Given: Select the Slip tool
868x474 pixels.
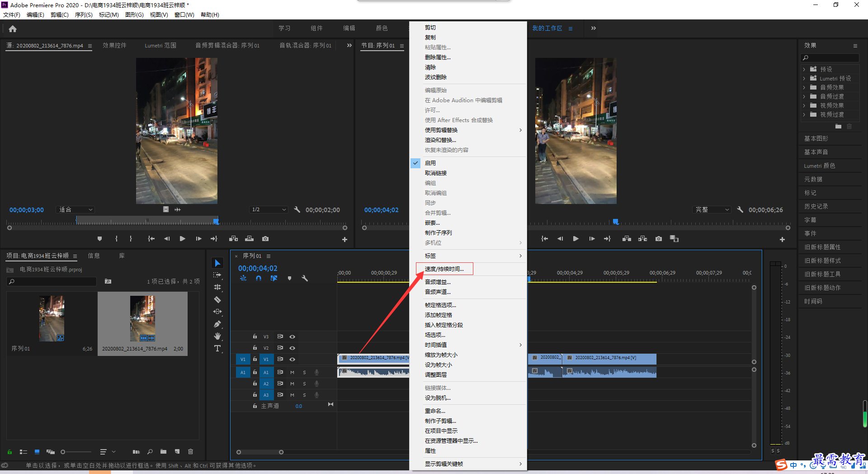Looking at the screenshot, I should [x=217, y=312].
